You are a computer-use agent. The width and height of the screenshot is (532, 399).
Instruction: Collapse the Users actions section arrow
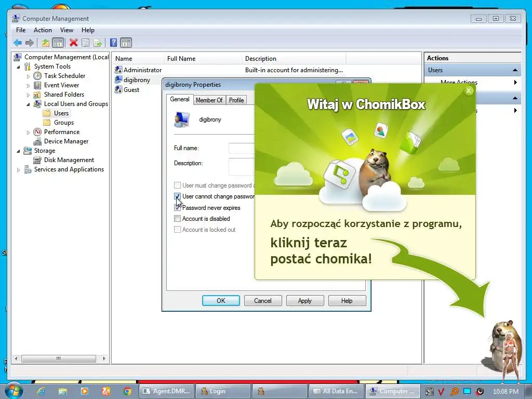tap(515, 70)
